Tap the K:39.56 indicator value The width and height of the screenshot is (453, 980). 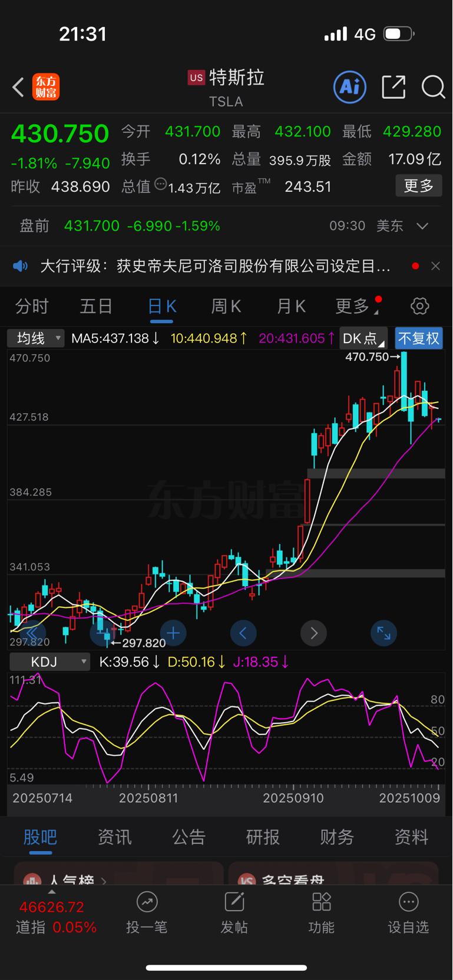(x=130, y=662)
